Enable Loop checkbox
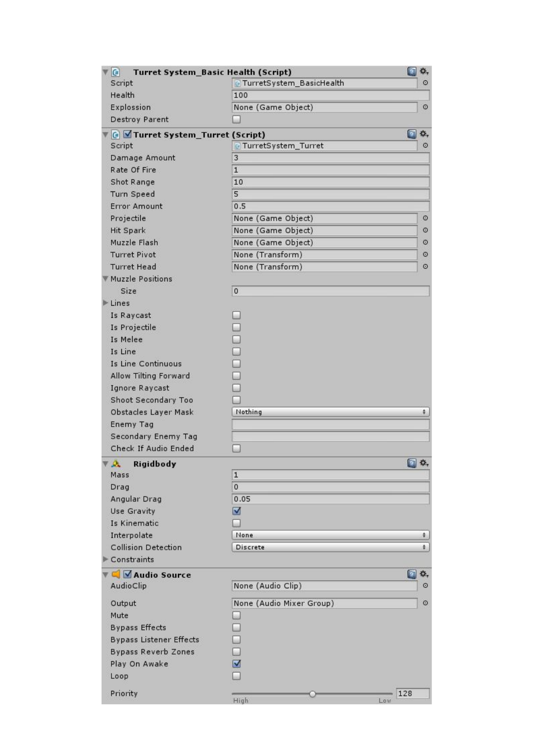Screen dimensions: 534x756 pyautogui.click(x=236, y=676)
